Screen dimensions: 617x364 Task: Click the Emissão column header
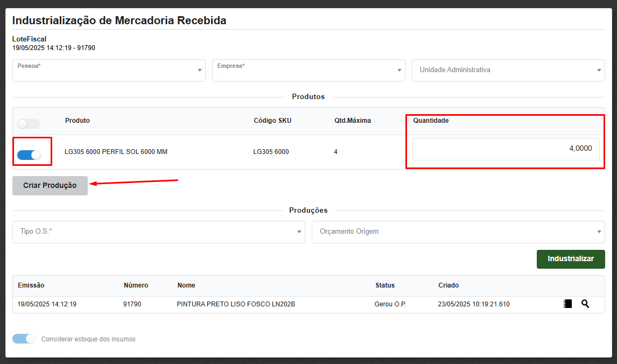tap(31, 285)
